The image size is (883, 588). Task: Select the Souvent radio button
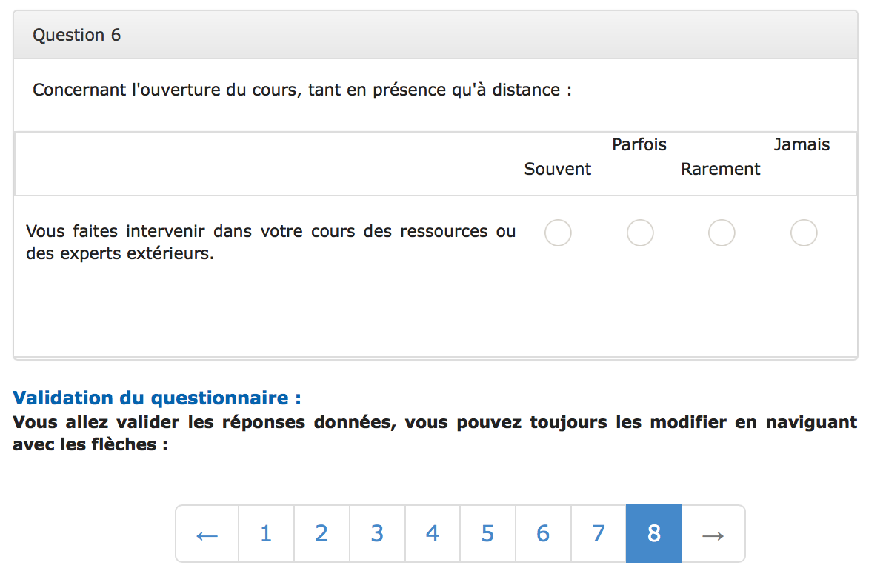[x=558, y=233]
